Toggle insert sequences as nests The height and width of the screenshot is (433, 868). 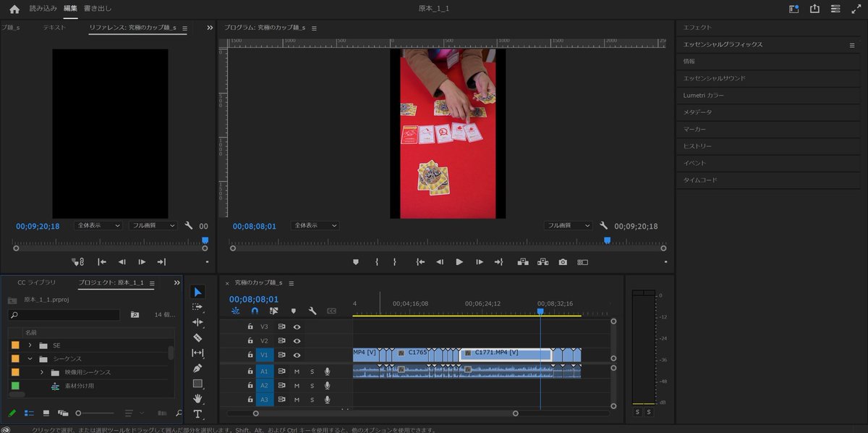pyautogui.click(x=235, y=311)
